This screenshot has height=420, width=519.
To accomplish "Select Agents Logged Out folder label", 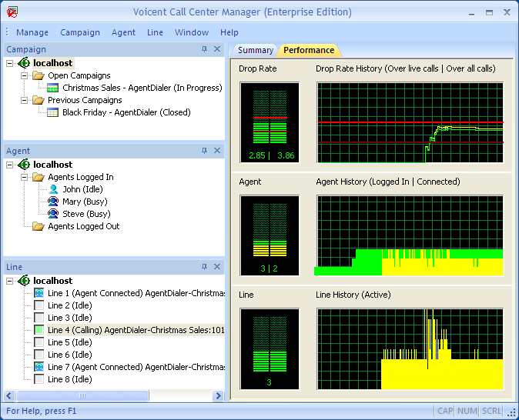I will (x=84, y=226).
